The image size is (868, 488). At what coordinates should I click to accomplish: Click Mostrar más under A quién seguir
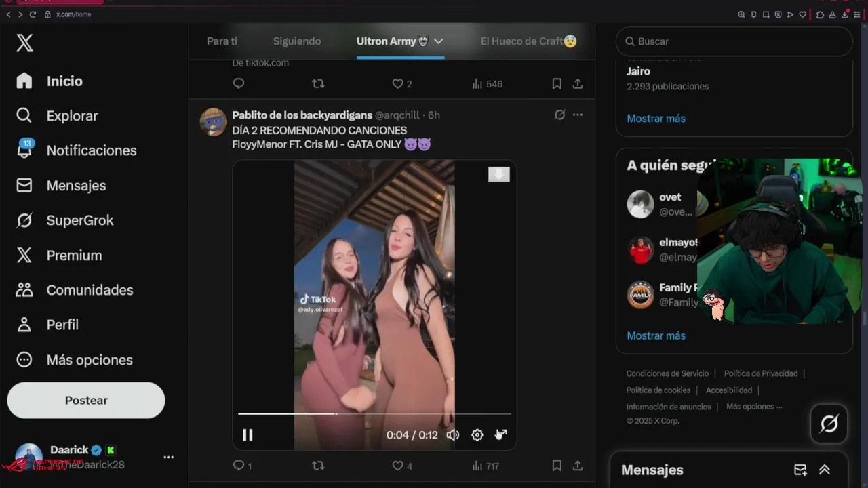656,336
